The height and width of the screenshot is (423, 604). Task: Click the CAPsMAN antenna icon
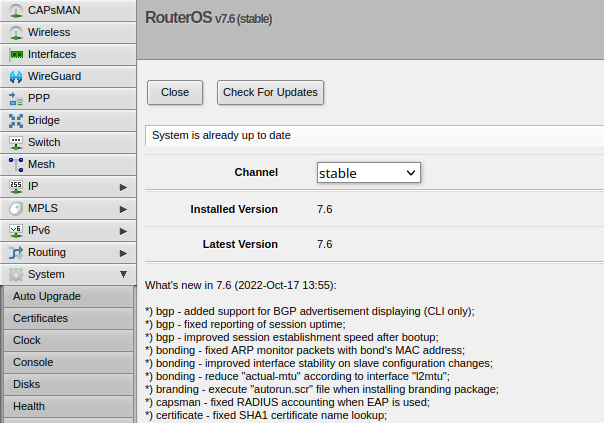[16, 10]
